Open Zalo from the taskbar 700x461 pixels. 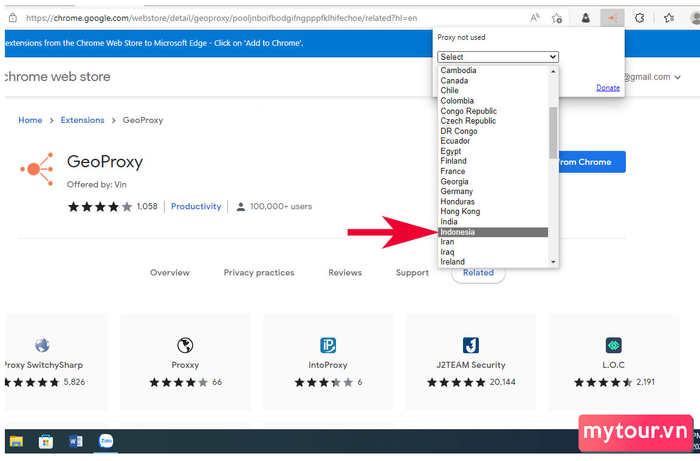click(x=106, y=441)
